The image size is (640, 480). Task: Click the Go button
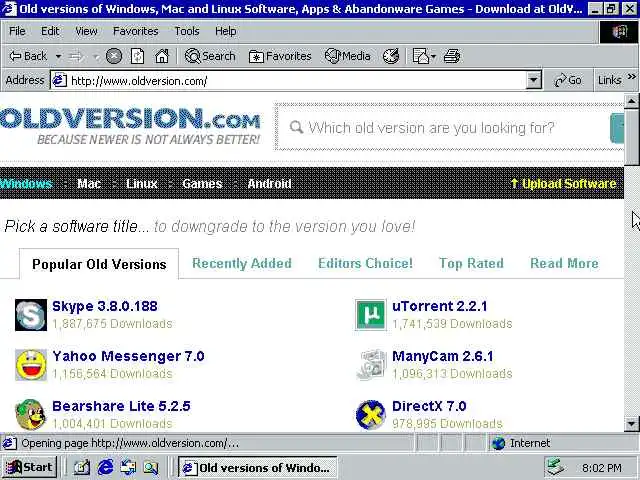point(568,80)
